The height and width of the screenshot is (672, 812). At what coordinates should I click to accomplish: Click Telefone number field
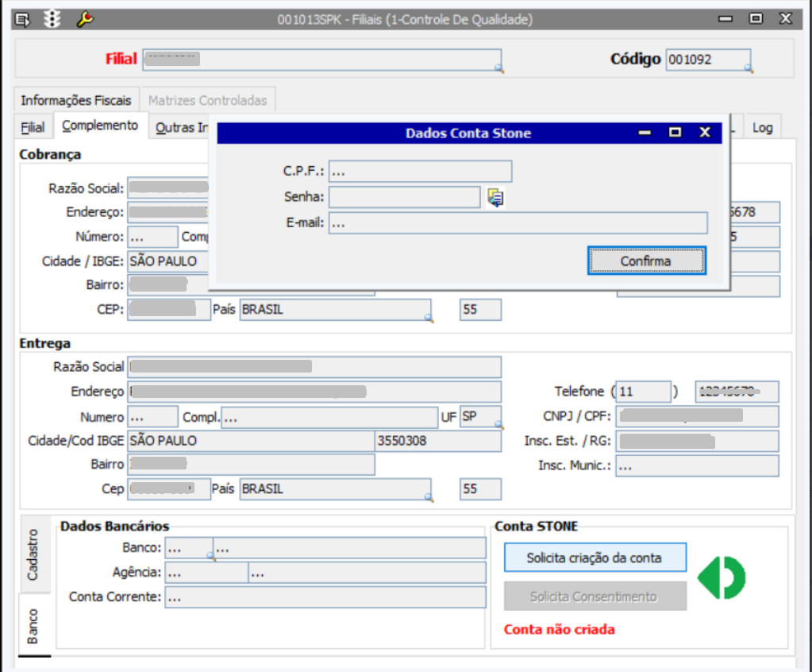point(737,392)
